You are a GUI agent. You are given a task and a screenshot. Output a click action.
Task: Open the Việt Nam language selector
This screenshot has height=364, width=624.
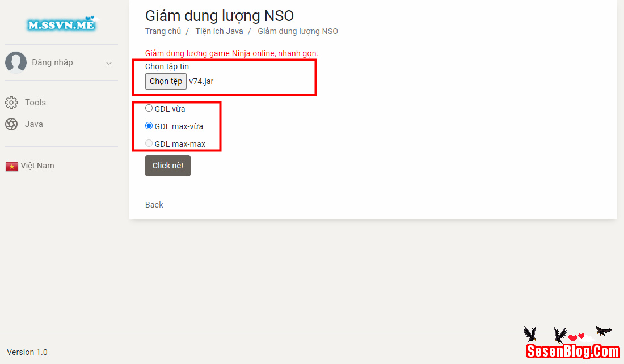coord(37,166)
